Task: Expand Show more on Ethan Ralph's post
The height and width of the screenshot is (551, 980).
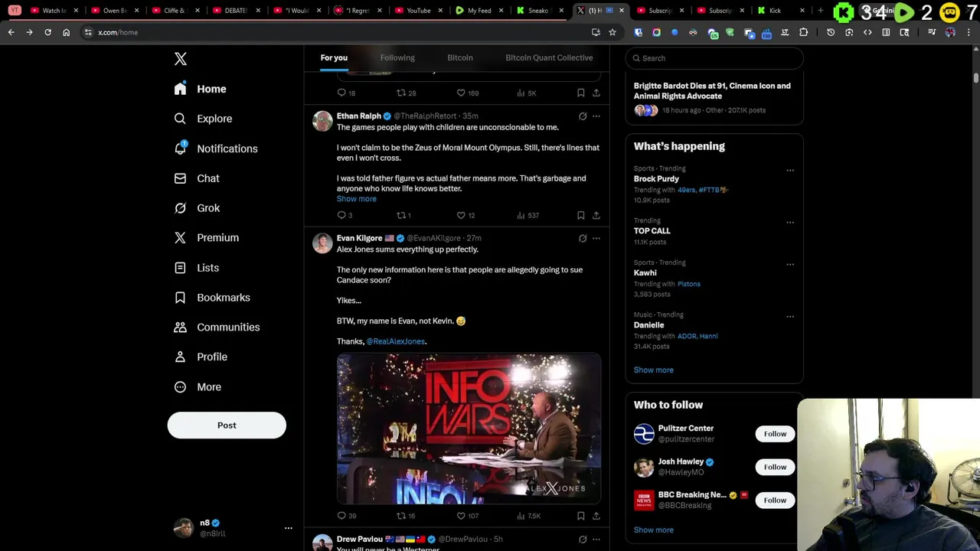Action: (x=357, y=199)
